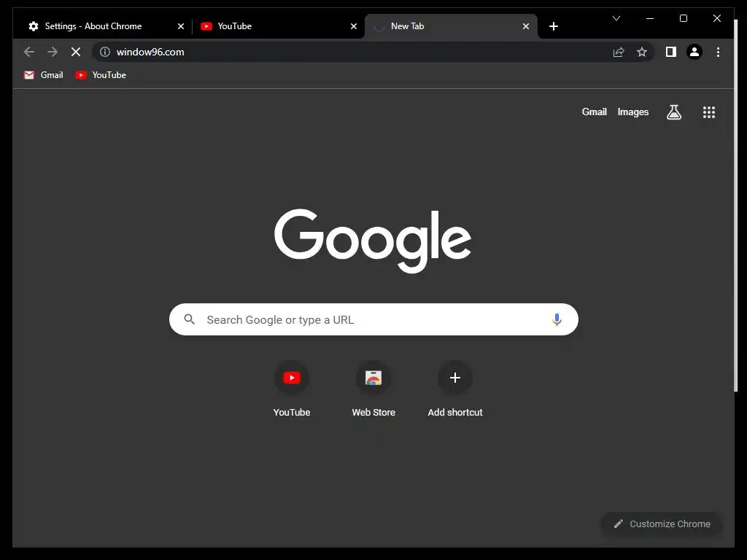The image size is (747, 560).
Task: Select the New Tab tab
Action: tap(451, 26)
